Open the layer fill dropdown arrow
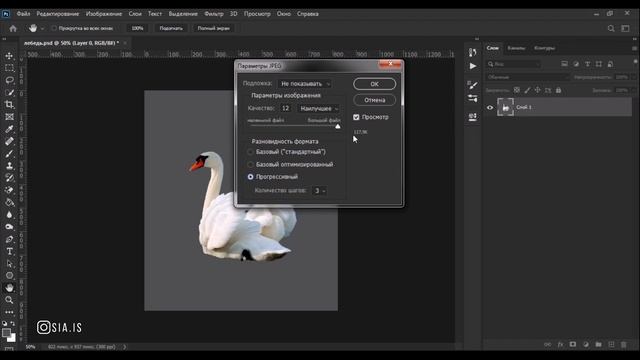 tap(633, 90)
